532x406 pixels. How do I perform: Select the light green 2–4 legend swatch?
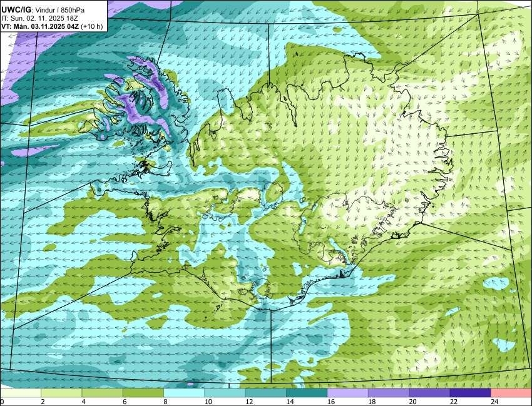click(x=61, y=393)
